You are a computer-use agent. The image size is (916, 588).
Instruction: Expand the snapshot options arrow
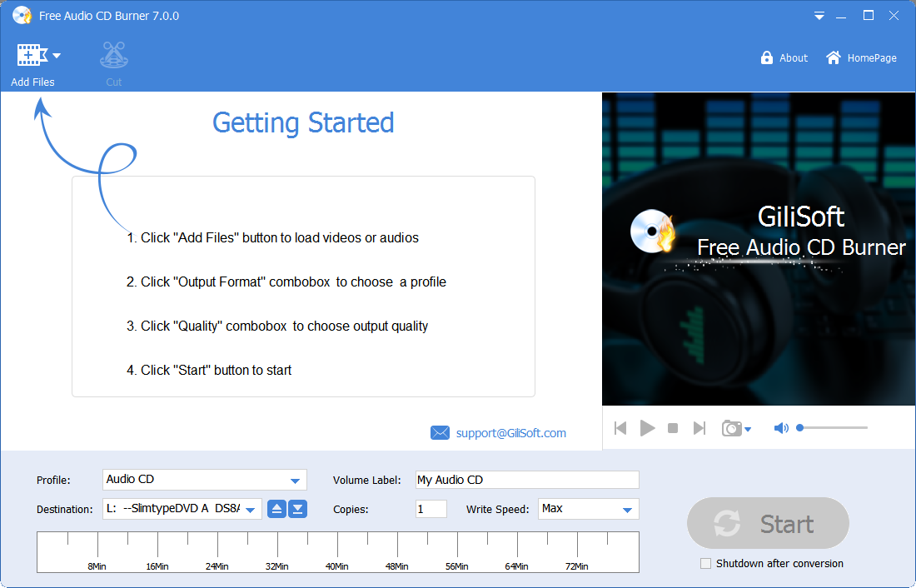pyautogui.click(x=748, y=429)
